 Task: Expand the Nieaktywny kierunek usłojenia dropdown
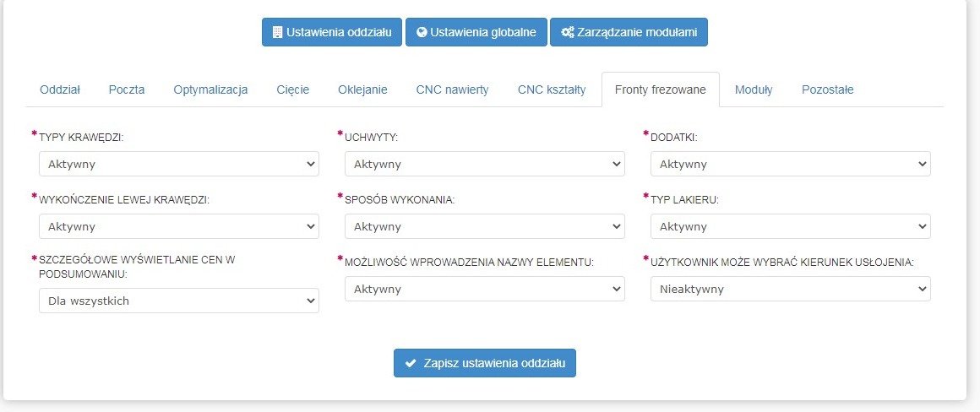coord(791,289)
